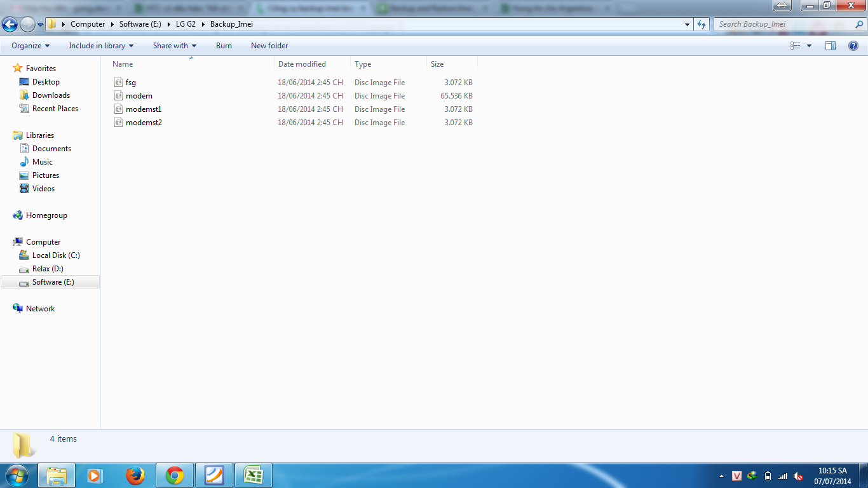Open Desktop in Favorites
Viewport: 868px width, 488px height.
point(46,82)
